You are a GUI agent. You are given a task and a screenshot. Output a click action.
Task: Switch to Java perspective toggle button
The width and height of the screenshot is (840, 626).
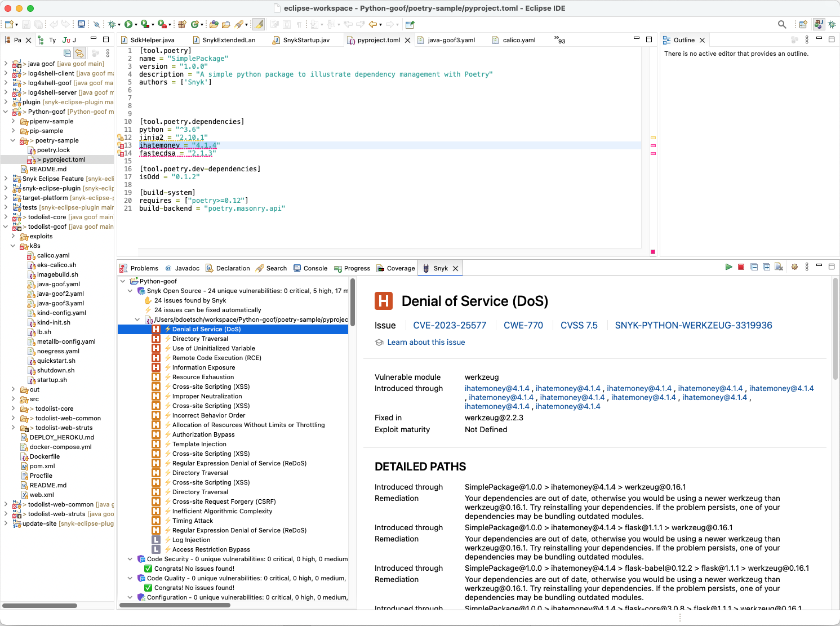point(819,24)
